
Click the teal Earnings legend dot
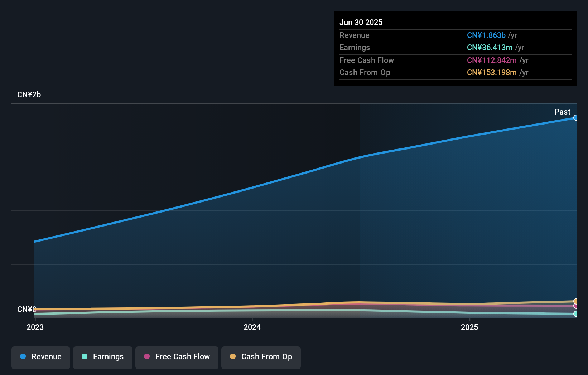[85, 357]
